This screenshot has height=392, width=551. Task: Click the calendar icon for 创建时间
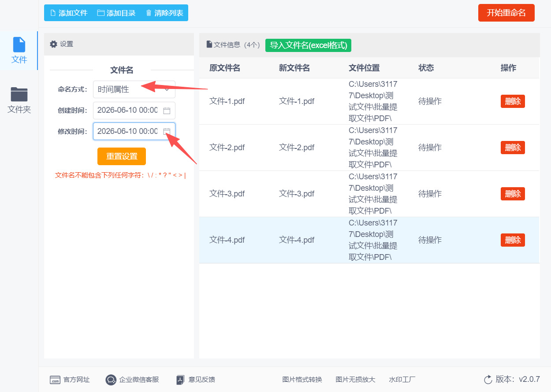pyautogui.click(x=167, y=111)
